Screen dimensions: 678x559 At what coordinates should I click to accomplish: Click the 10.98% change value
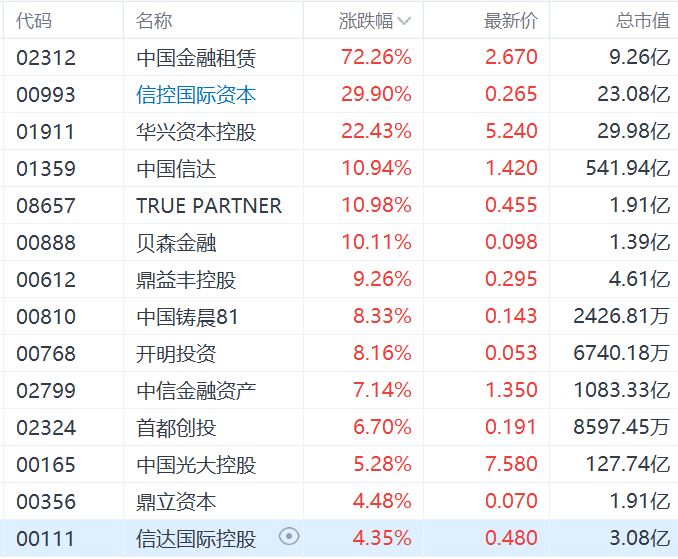[x=376, y=205]
